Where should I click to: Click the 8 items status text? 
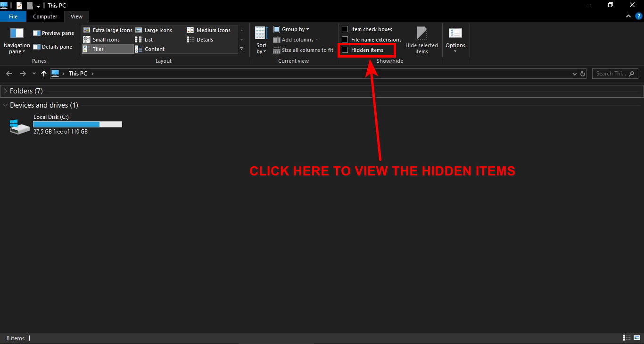tap(16, 338)
